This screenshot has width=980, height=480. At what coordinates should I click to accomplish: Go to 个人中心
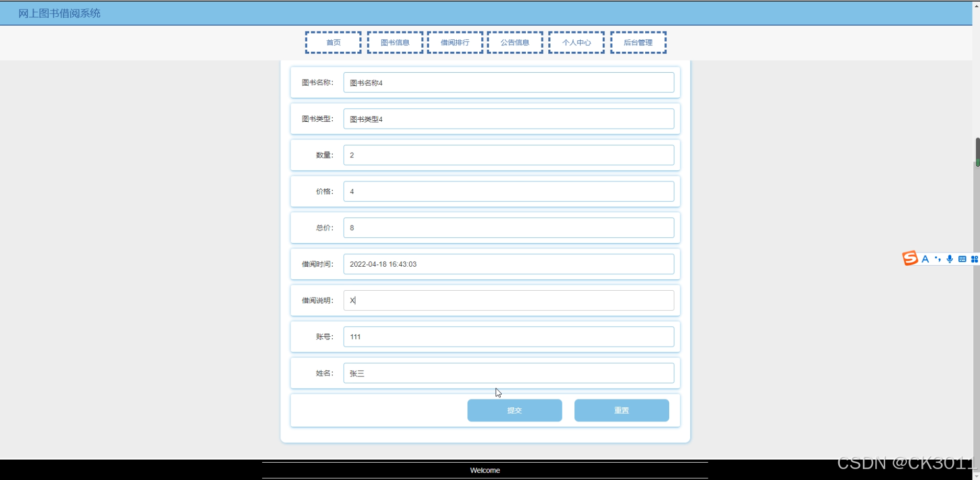point(576,42)
